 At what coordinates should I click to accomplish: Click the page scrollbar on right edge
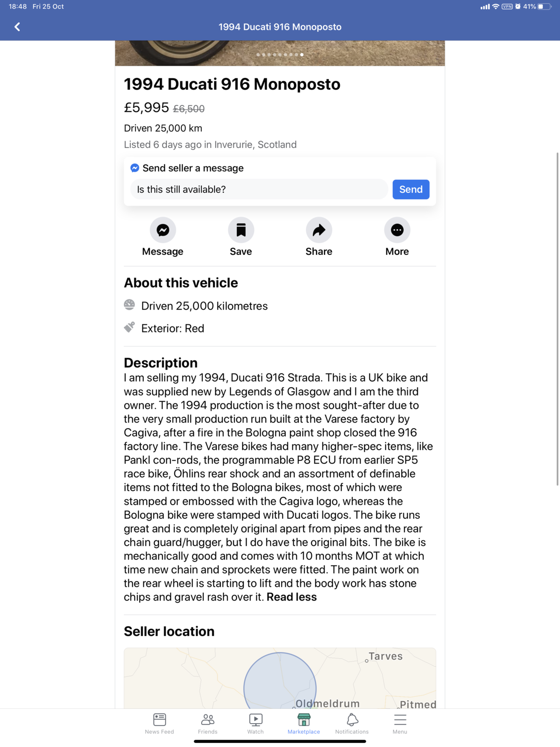pyautogui.click(x=557, y=319)
